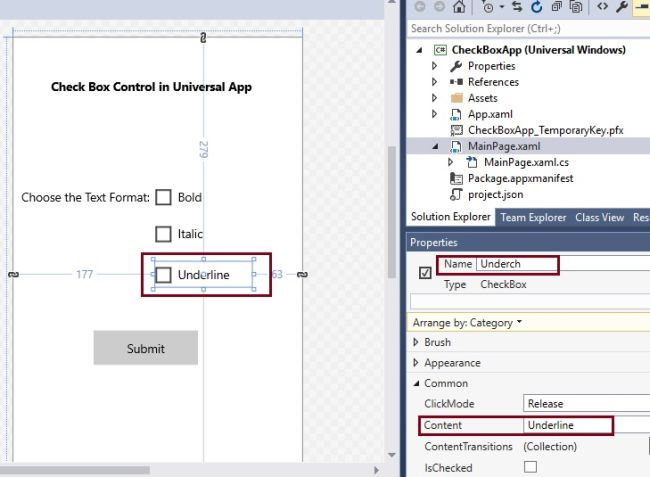Select the Bold checkbox in designer
Viewport: 650px width, 477px height.
click(163, 198)
